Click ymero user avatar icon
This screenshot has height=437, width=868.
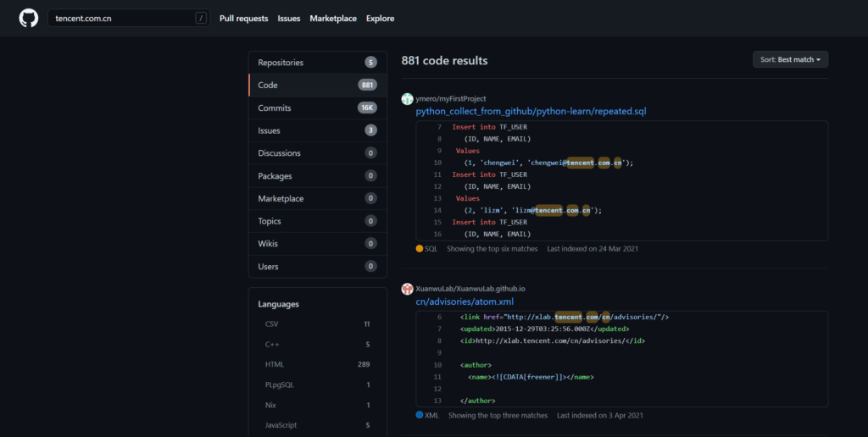(x=408, y=99)
